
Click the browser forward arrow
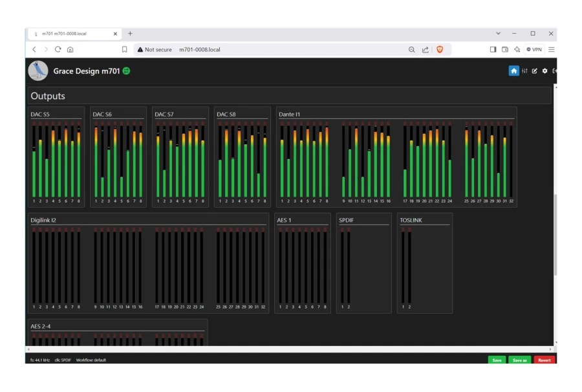click(x=46, y=49)
